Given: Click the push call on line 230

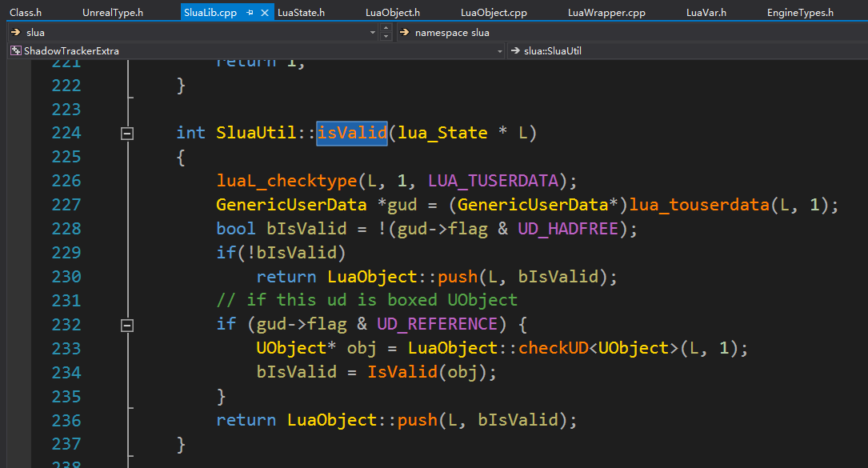Looking at the screenshot, I should coord(458,276).
